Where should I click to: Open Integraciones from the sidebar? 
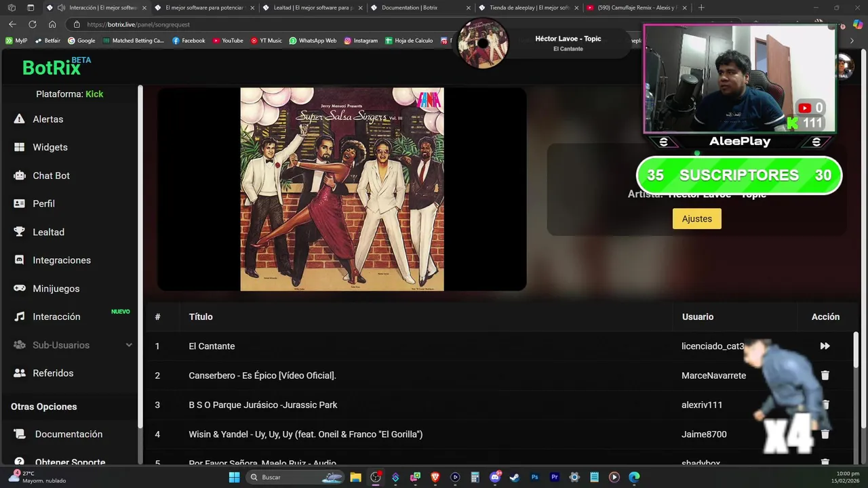tap(61, 260)
